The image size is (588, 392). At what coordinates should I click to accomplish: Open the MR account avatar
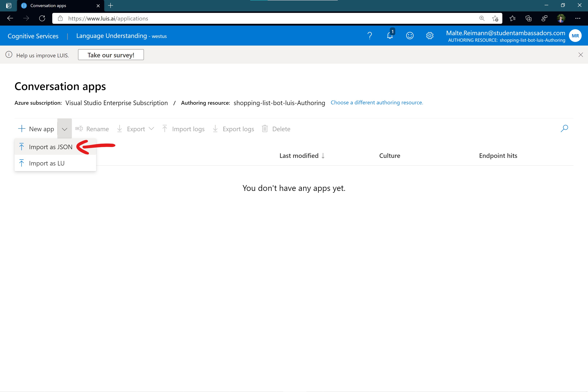575,36
